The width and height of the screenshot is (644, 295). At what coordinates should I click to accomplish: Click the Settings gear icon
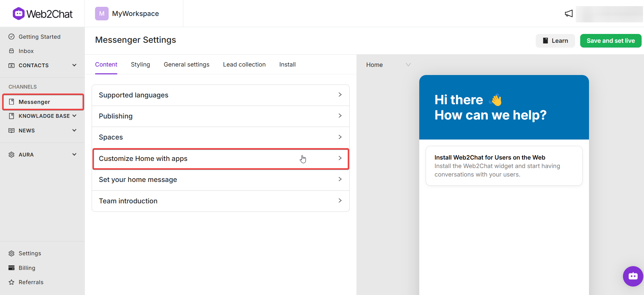(x=12, y=253)
